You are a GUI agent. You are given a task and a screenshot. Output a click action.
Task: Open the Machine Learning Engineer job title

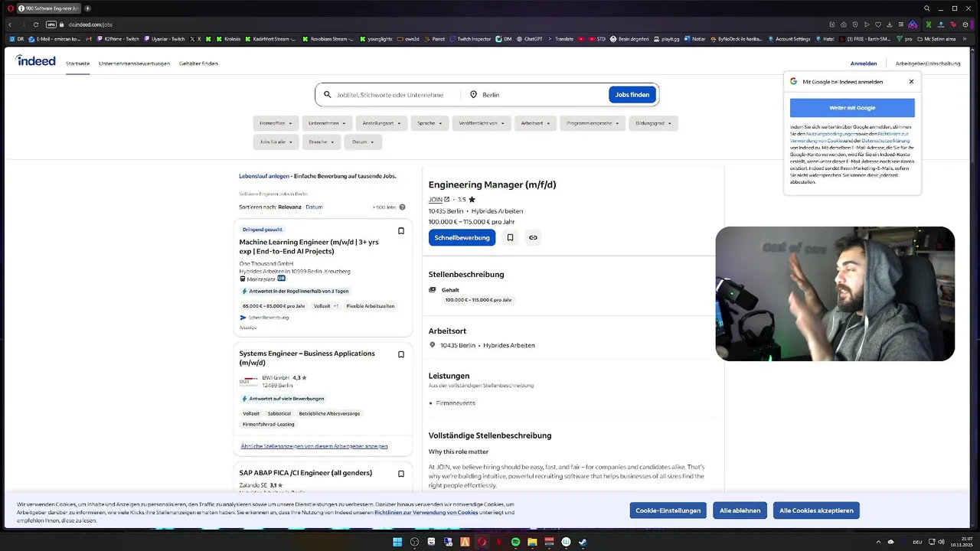pos(309,246)
